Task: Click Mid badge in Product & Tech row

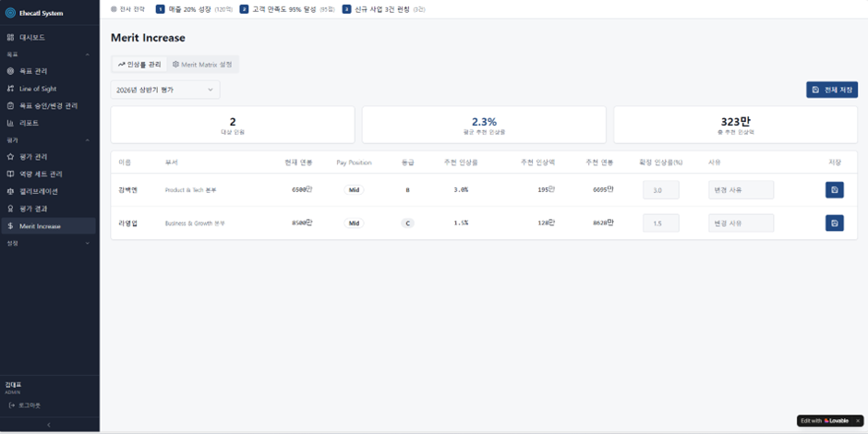Action: pyautogui.click(x=354, y=190)
